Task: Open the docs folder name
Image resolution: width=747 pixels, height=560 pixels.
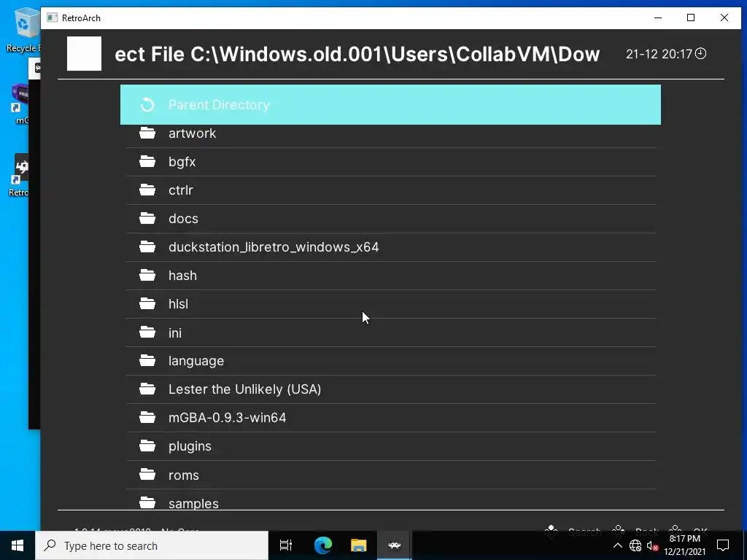Action: click(x=183, y=219)
